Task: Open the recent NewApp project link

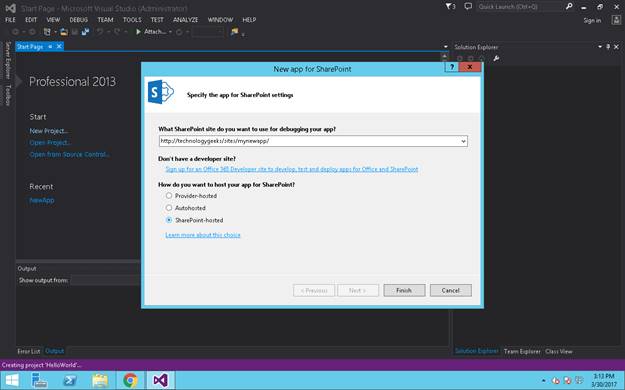Action: pos(42,200)
